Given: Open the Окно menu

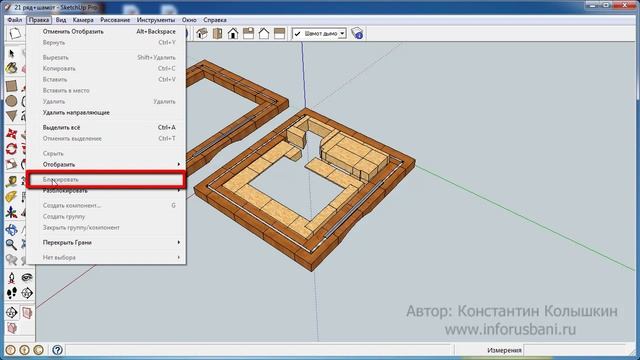Looking at the screenshot, I should click(189, 20).
